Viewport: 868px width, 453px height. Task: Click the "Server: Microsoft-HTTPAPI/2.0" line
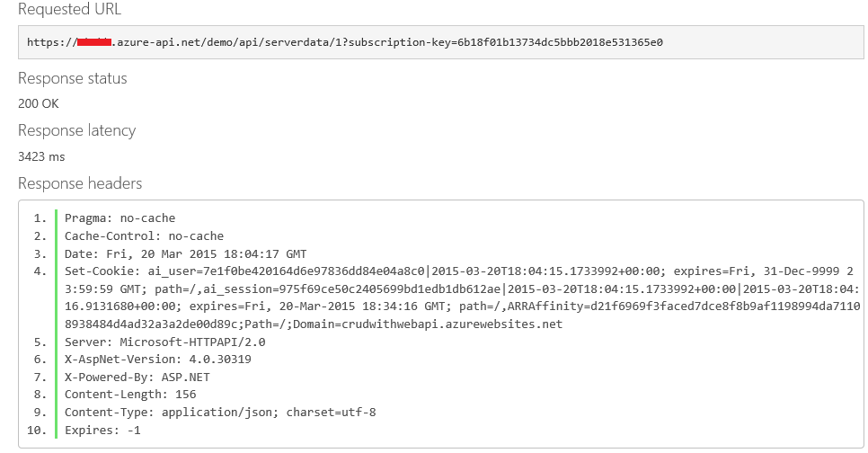[164, 342]
